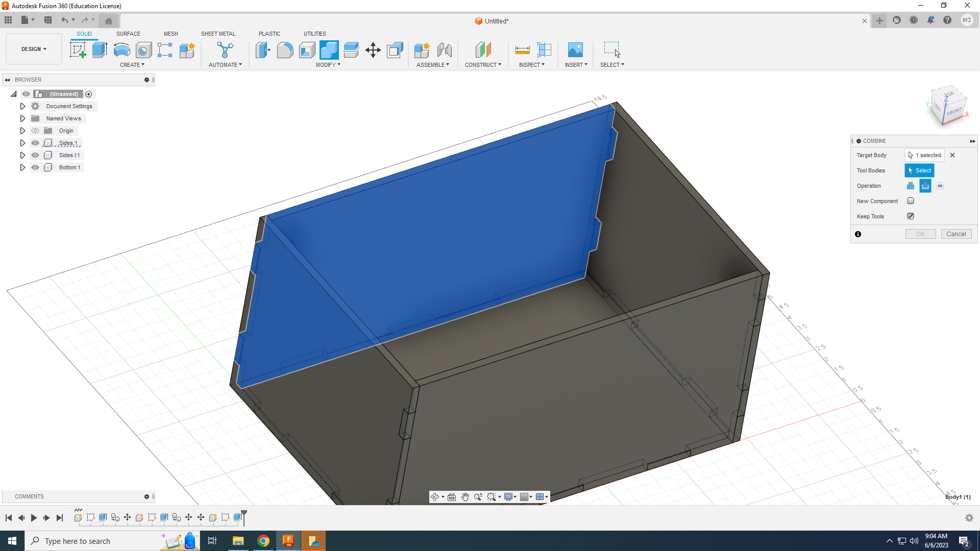This screenshot has height=551, width=980.
Task: Toggle the Keep Tools checkbox
Action: 911,216
